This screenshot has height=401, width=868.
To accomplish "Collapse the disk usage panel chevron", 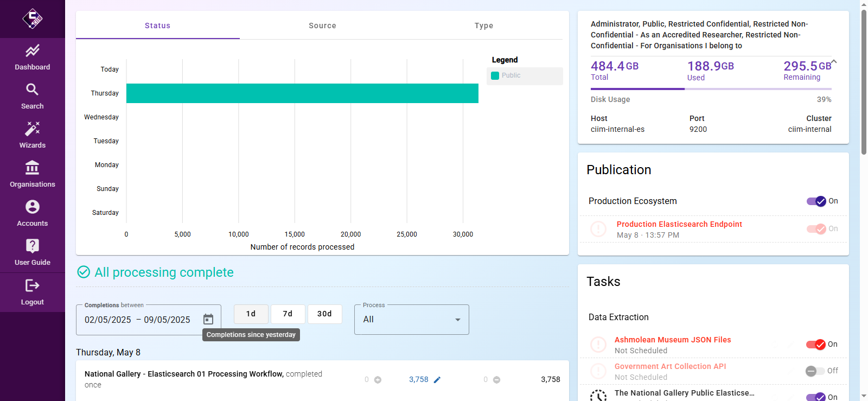I will [834, 62].
